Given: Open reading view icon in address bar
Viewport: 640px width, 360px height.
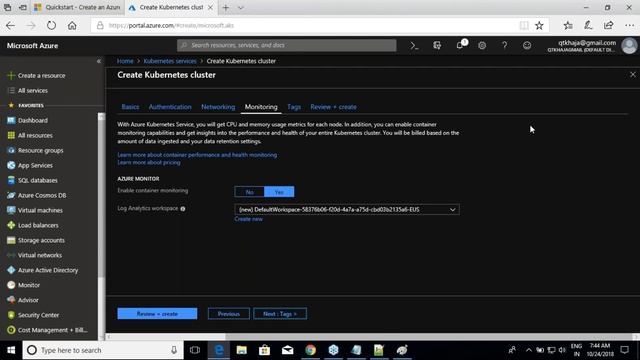Looking at the screenshot, I should (524, 25).
